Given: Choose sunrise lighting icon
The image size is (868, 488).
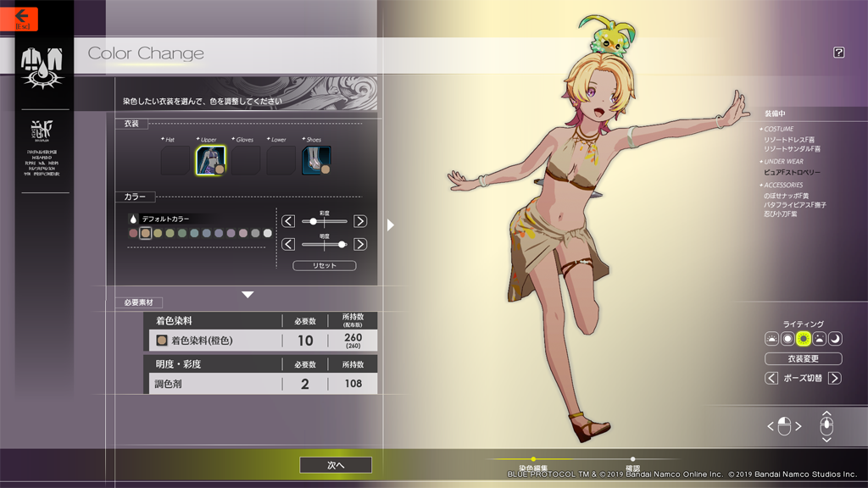Looking at the screenshot, I should (x=771, y=339).
